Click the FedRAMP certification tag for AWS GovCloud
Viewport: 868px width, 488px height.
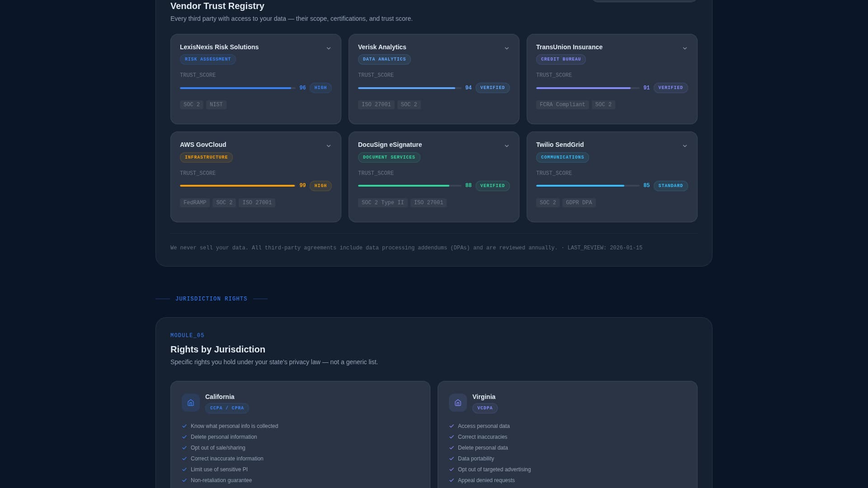194,202
